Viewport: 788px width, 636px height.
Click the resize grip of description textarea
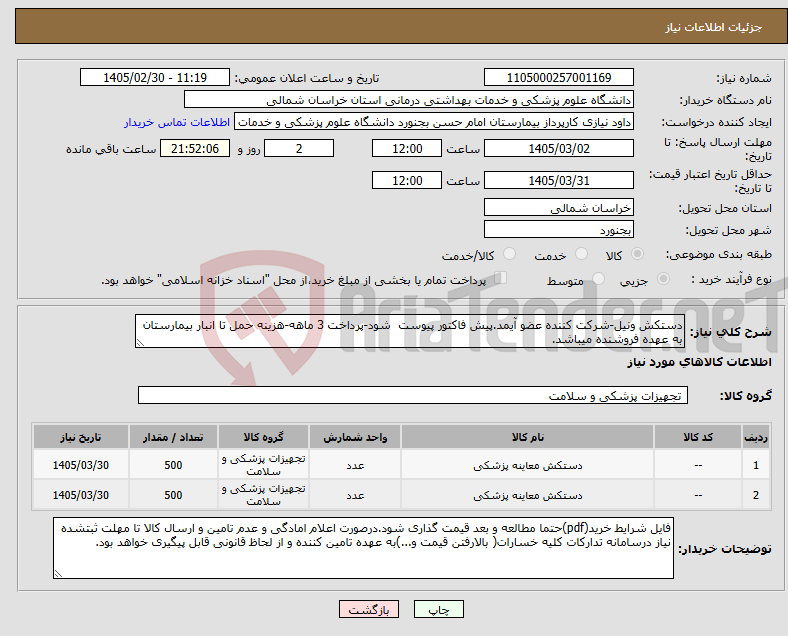[140, 343]
